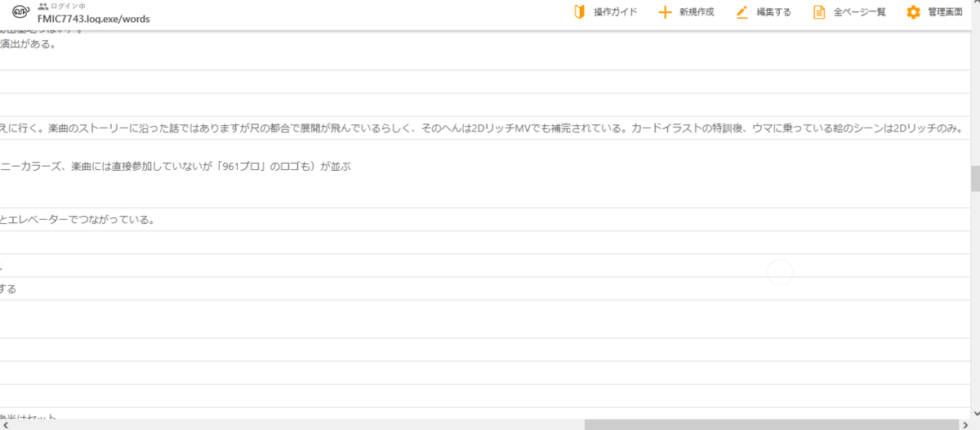Click text row mentioning 961プロ logo

click(x=176, y=167)
